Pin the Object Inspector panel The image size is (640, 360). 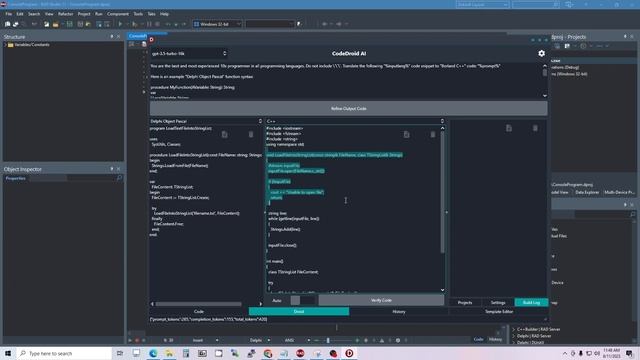tap(112, 169)
